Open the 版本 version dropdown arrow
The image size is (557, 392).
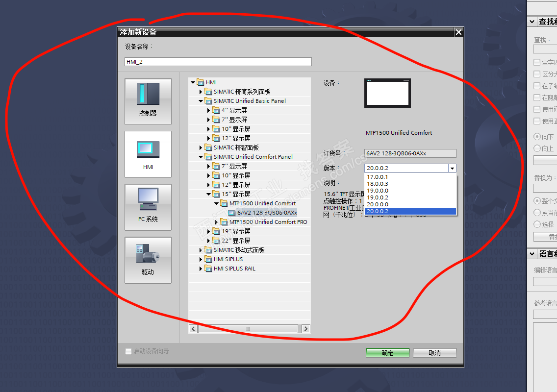tap(452, 168)
